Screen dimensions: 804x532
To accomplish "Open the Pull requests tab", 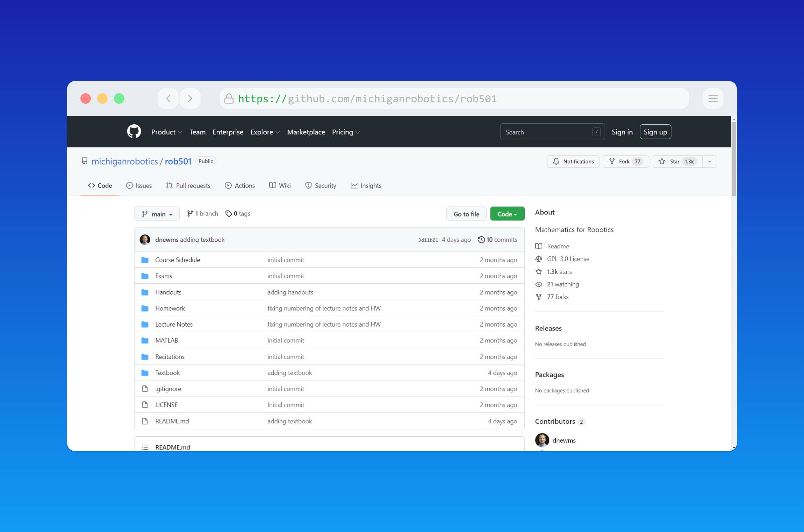I will [x=188, y=185].
